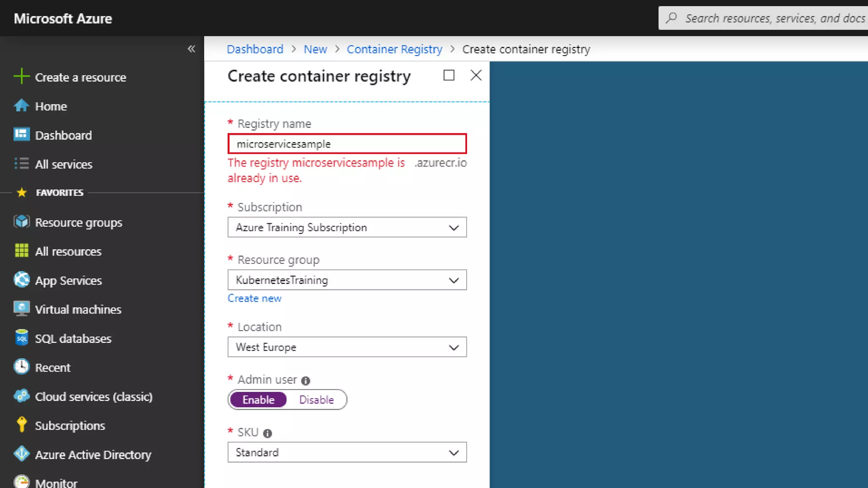Click the App Services globe icon
The width and height of the screenshot is (868, 488).
[21, 280]
